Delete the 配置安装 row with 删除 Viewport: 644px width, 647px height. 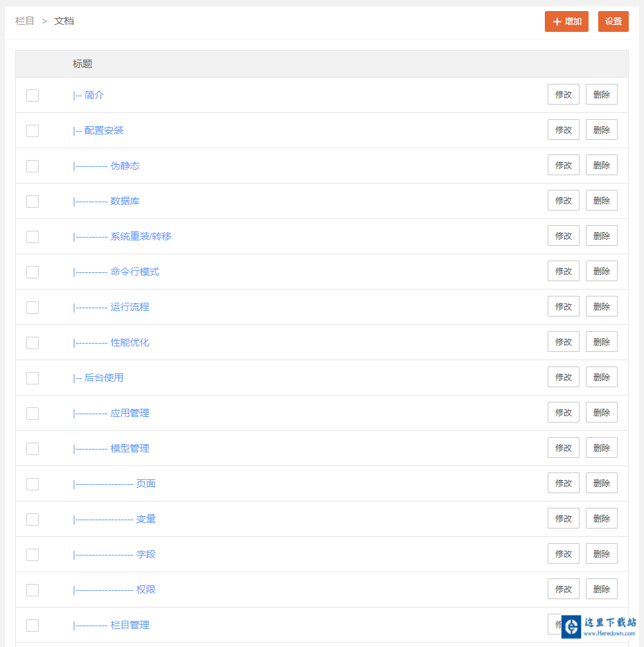click(601, 130)
